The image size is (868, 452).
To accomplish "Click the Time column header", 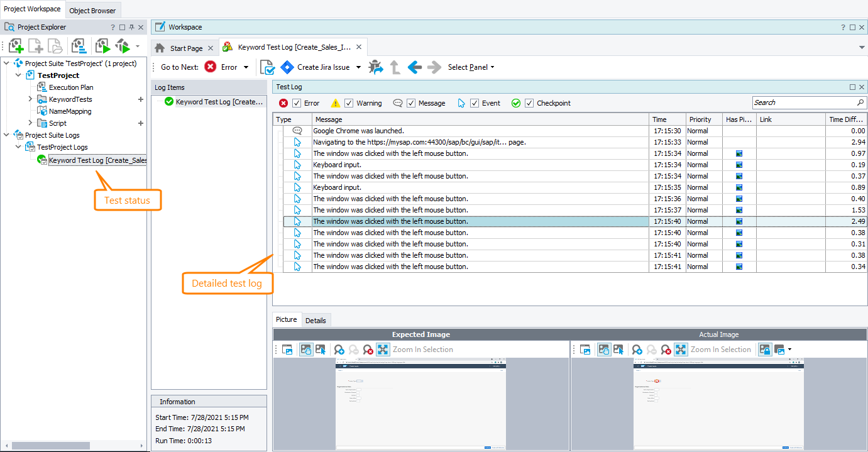I will pos(666,119).
